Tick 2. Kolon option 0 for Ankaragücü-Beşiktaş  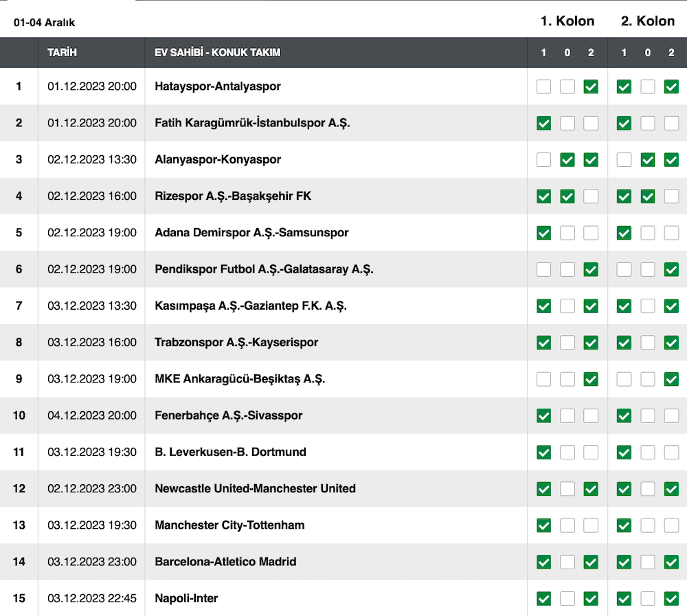648,379
